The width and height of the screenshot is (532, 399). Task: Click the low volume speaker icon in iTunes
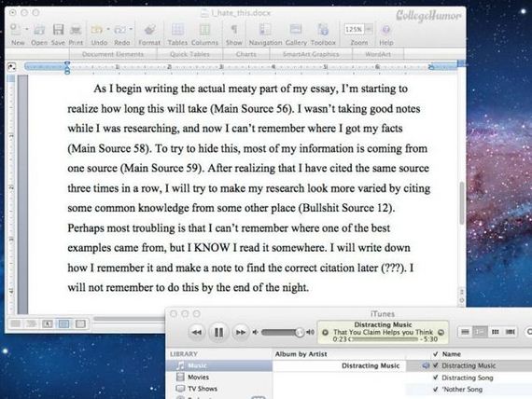tap(255, 332)
